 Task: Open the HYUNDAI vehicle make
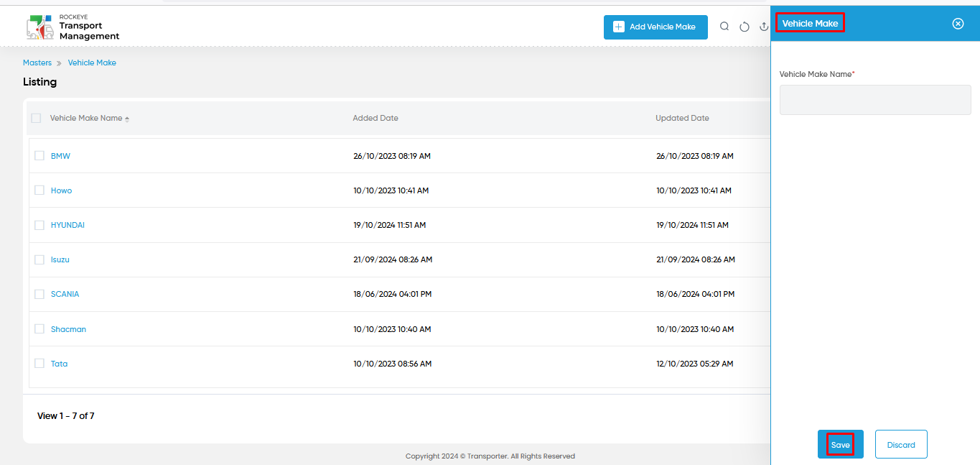67,225
